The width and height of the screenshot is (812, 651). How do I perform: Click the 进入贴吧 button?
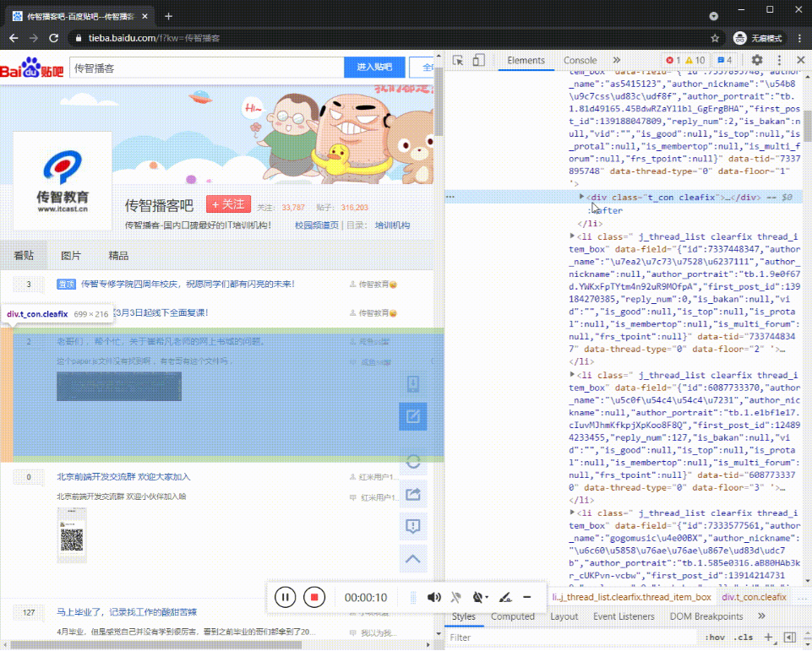point(374,68)
